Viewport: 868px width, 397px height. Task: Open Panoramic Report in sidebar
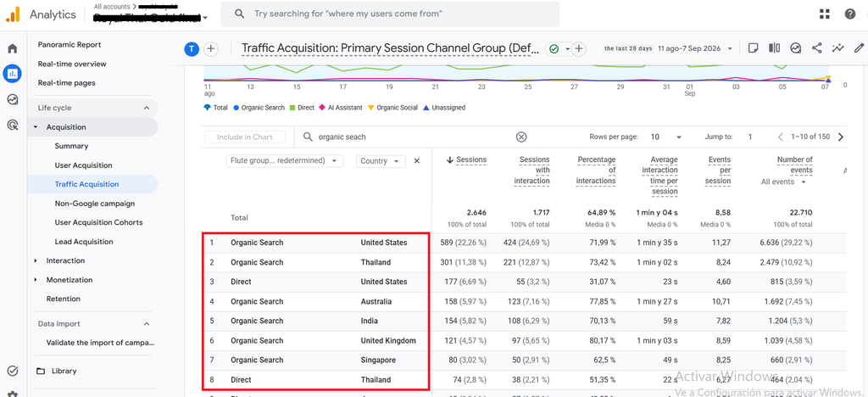(70, 45)
